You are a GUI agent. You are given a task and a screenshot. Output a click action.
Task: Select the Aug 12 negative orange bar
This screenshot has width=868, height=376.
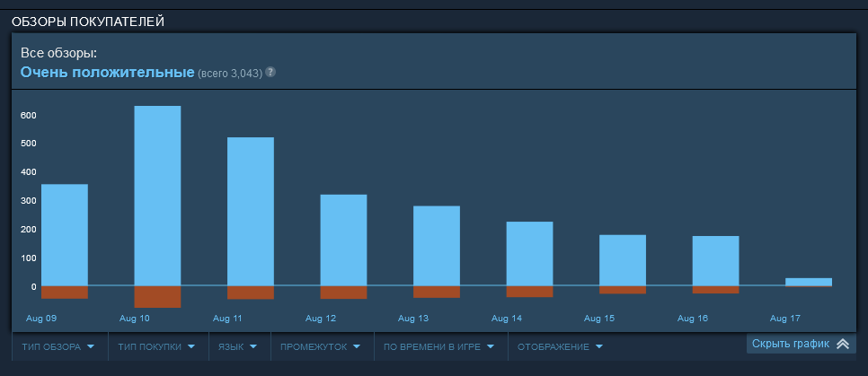(344, 293)
